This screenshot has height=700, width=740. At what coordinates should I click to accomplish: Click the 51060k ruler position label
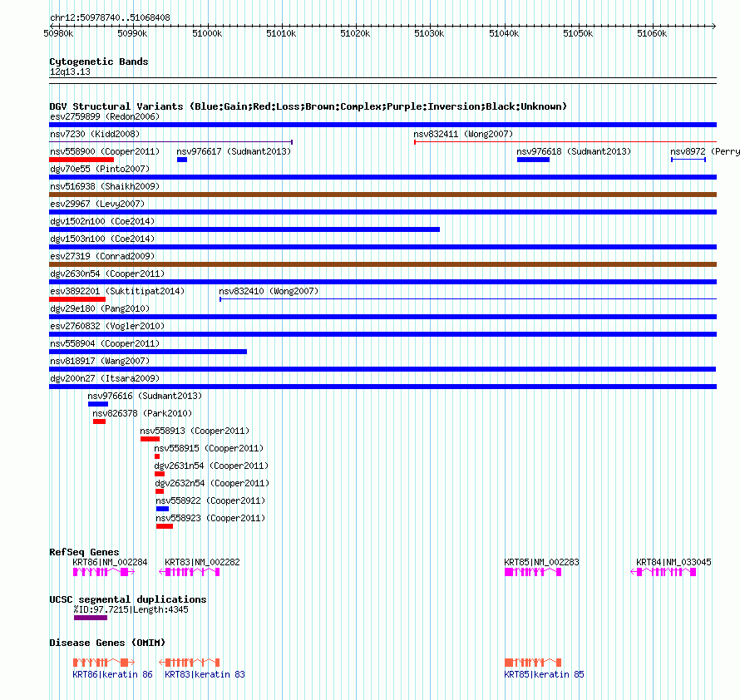pos(652,33)
